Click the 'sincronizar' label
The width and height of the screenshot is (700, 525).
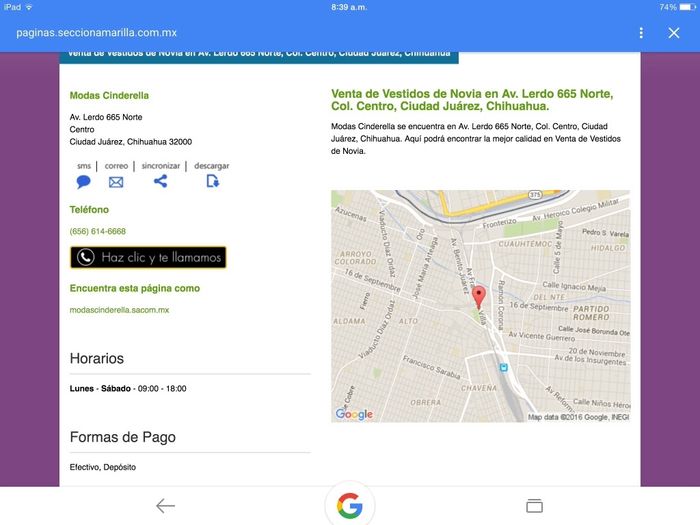161,166
